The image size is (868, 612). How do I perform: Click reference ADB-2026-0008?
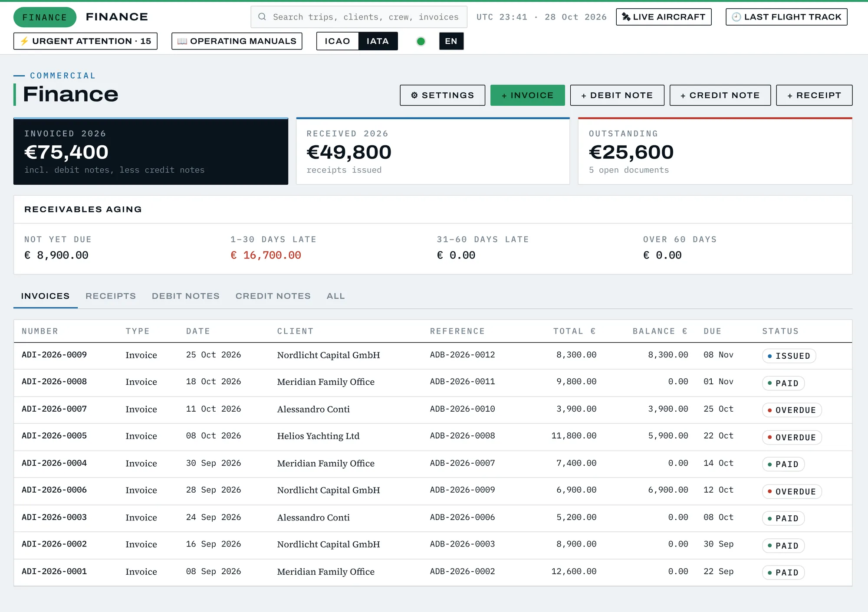click(462, 436)
